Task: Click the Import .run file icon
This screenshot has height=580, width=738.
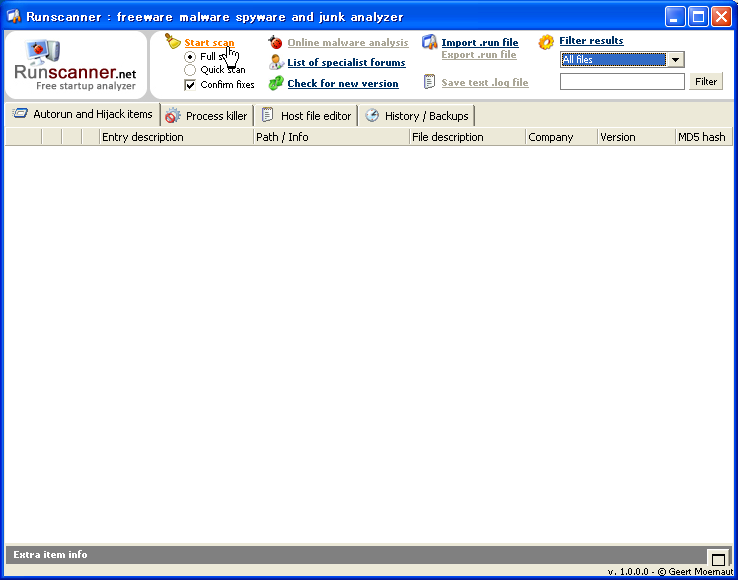Action: click(429, 42)
